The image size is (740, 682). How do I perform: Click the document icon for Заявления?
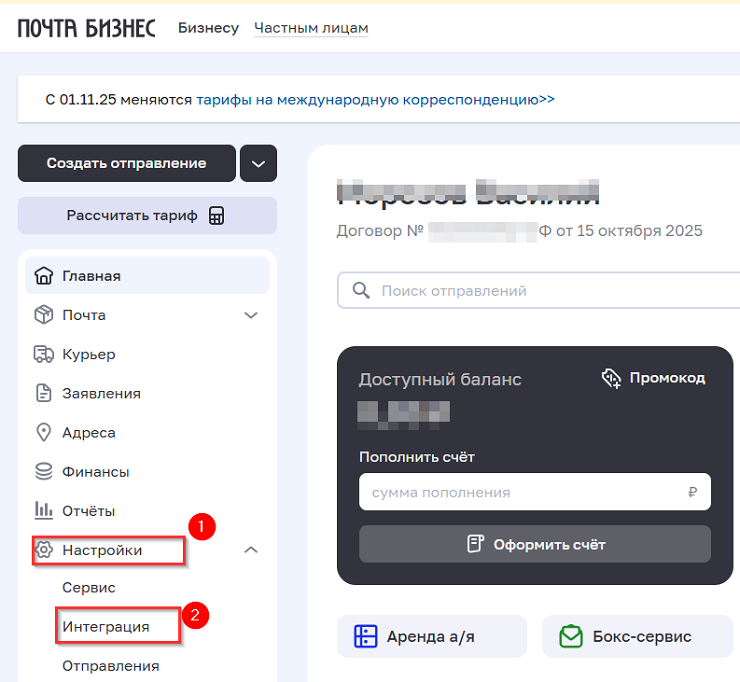[x=44, y=393]
